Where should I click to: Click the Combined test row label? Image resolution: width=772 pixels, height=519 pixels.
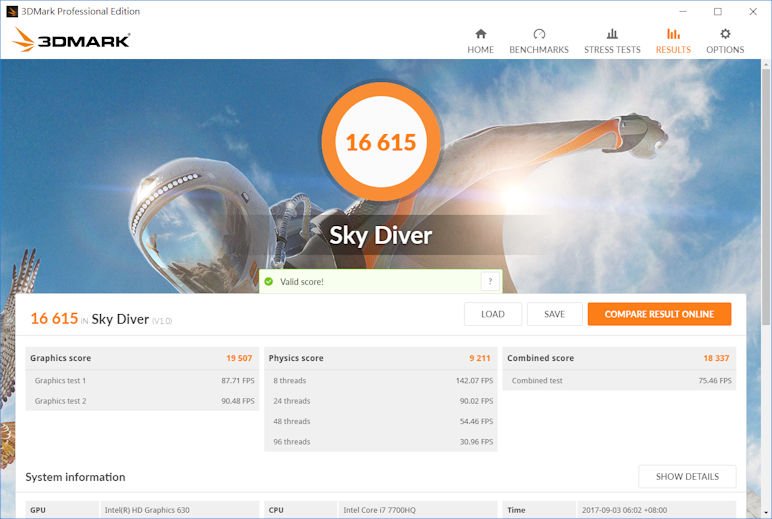click(x=537, y=381)
